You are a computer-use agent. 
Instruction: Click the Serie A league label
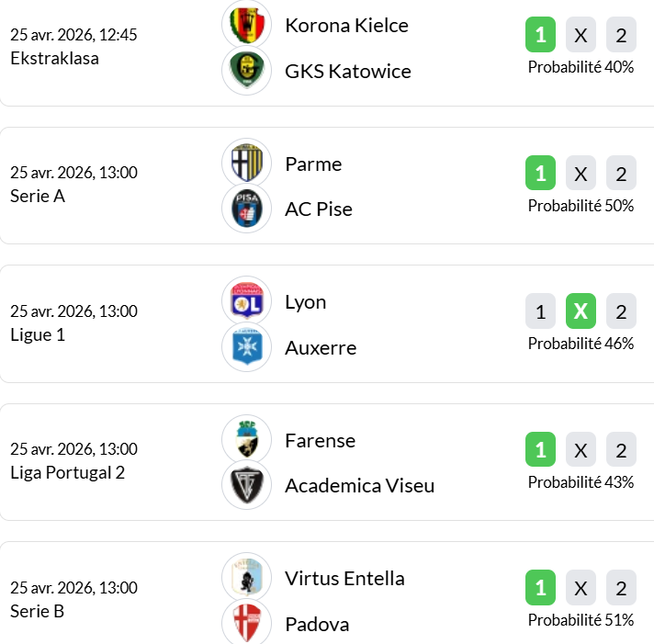(38, 196)
